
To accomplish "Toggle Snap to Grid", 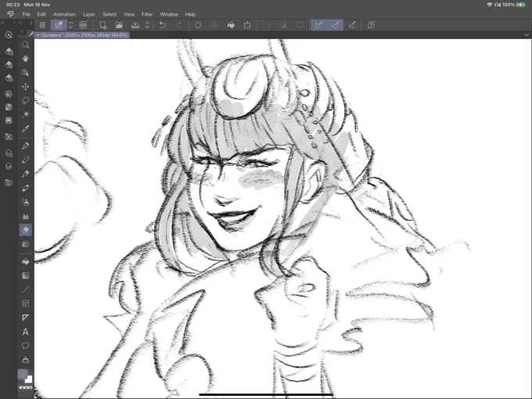I will point(352,25).
